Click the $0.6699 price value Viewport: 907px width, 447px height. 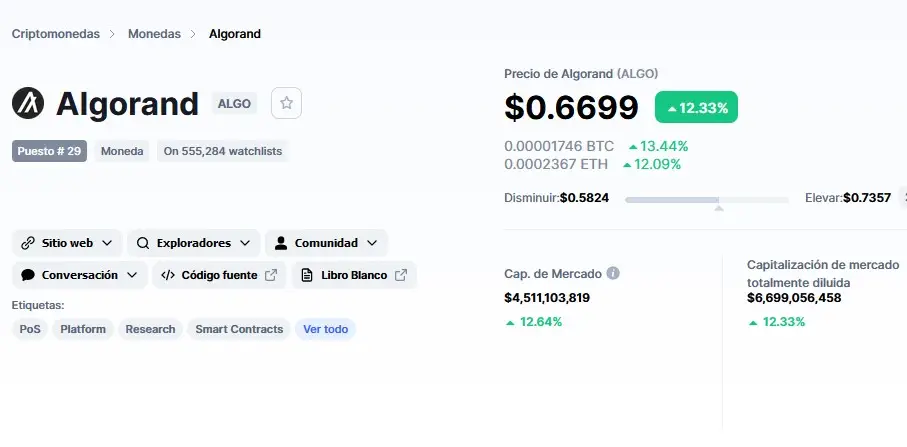[x=571, y=108]
